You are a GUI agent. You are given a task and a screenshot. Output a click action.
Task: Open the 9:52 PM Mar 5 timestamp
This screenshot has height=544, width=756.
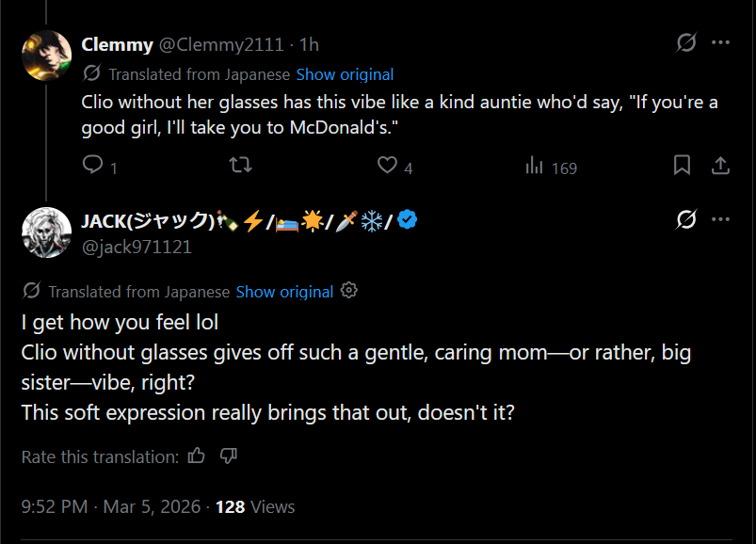point(111,506)
